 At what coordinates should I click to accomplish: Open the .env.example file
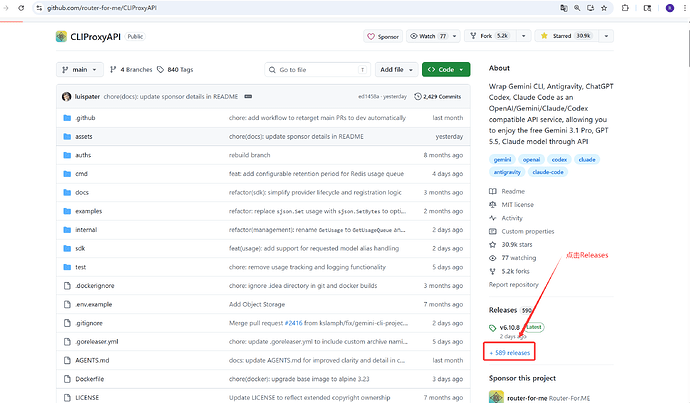click(93, 304)
